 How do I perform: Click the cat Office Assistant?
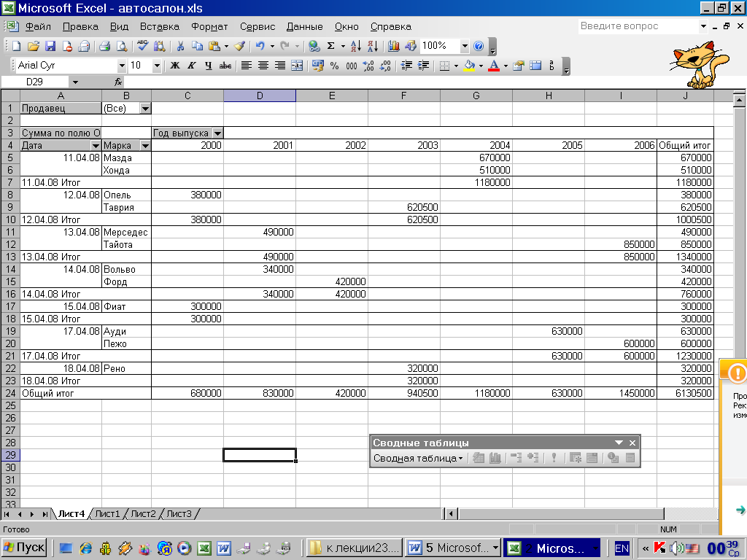click(x=698, y=64)
